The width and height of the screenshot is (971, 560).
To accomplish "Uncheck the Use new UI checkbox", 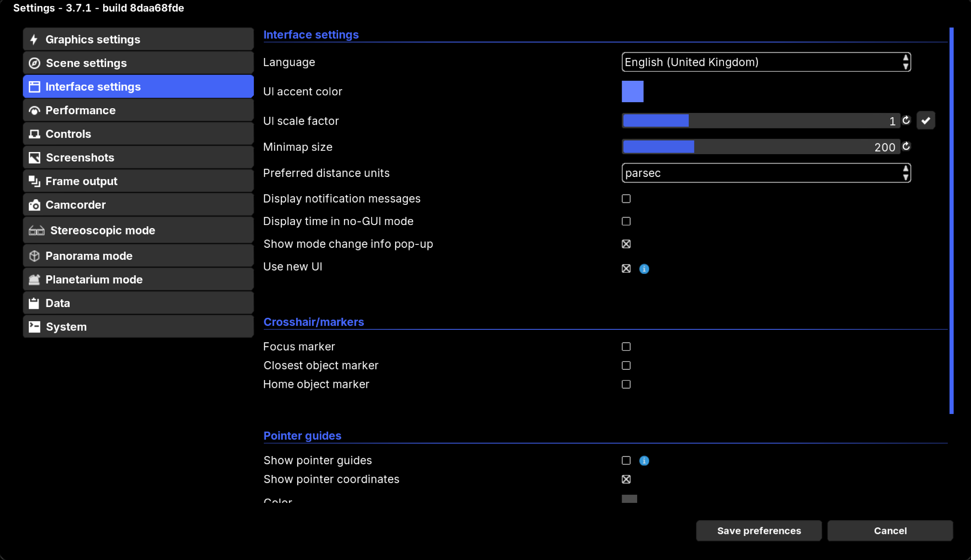I will click(x=626, y=268).
